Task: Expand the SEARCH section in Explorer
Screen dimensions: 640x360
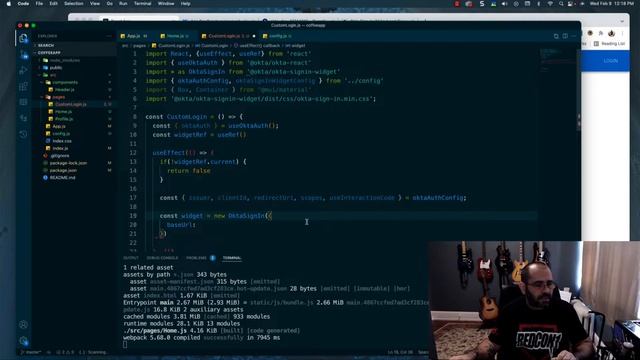Action: point(74,45)
